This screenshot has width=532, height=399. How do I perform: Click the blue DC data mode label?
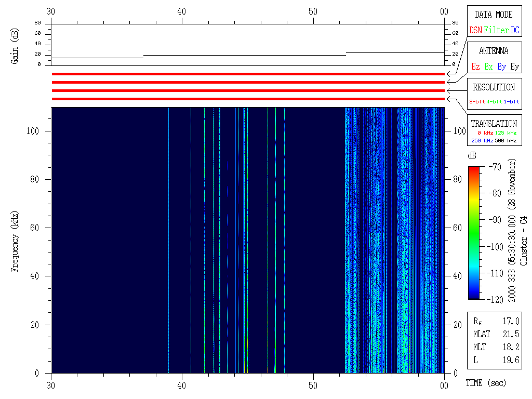[x=515, y=31]
